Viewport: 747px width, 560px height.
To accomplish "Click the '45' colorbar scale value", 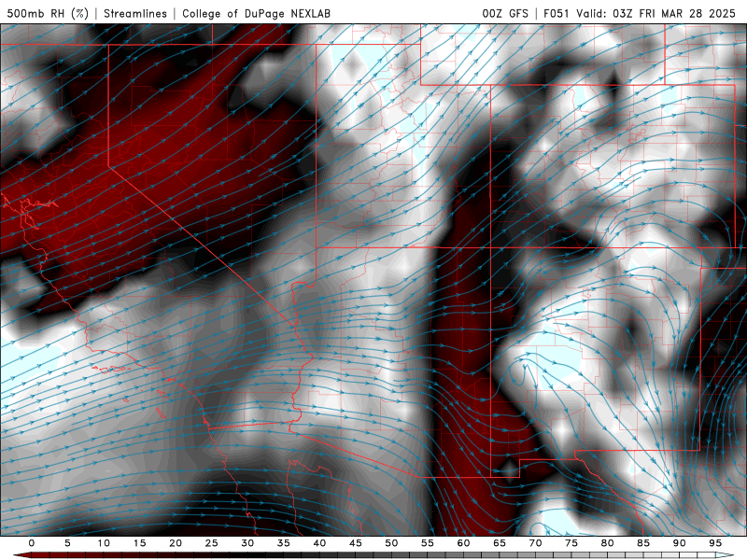I will click(356, 543).
